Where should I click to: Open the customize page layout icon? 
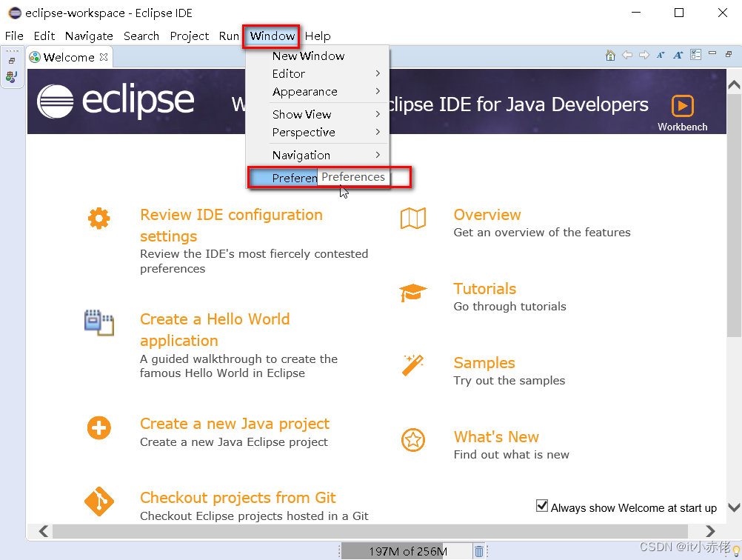(695, 55)
